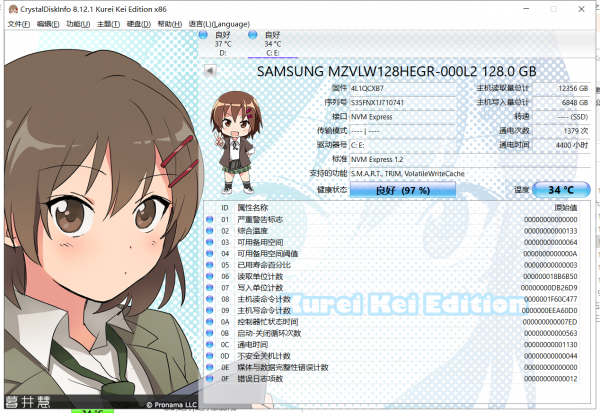
Task: Click status orb of attribute 06 读取单位计数
Action: 209,276
